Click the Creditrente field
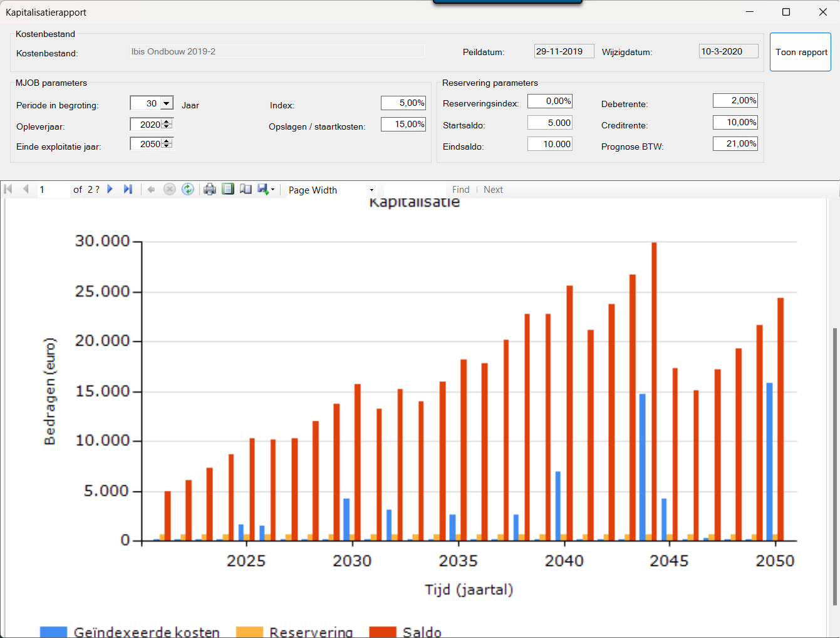 [x=735, y=122]
